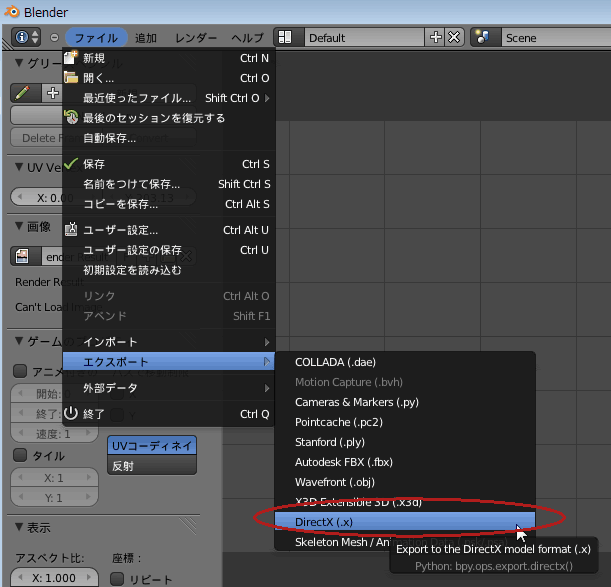This screenshot has width=611, height=587.
Task: Choose ユーザー設定の保存 entry
Action: [x=168, y=250]
